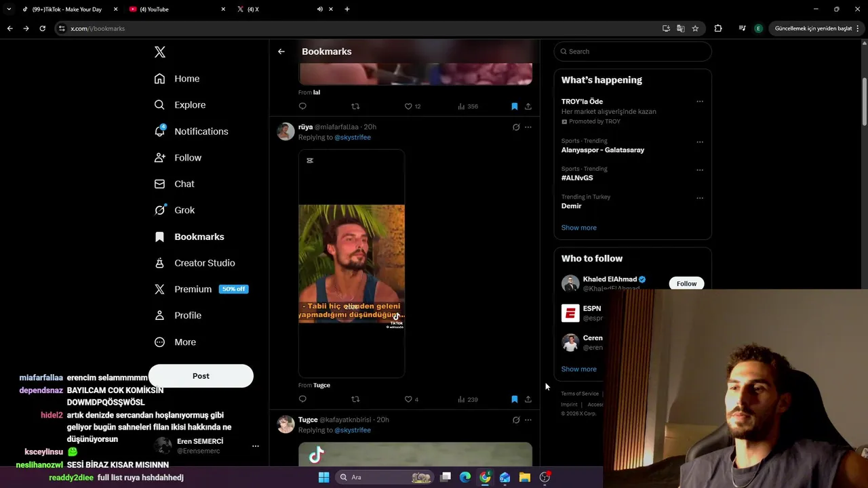Screen dimensions: 868x488
Task: Remove bookmark on post from lal
Action: pyautogui.click(x=515, y=106)
